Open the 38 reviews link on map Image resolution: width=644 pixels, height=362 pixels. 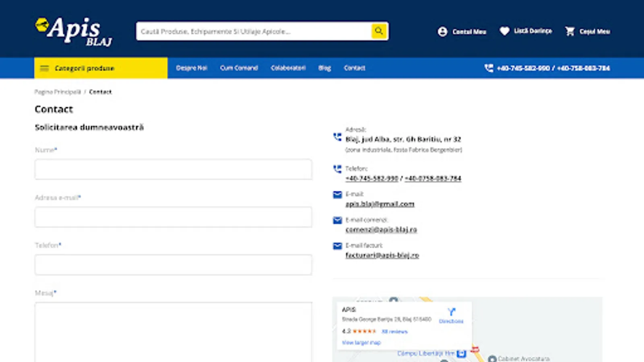coord(394,331)
